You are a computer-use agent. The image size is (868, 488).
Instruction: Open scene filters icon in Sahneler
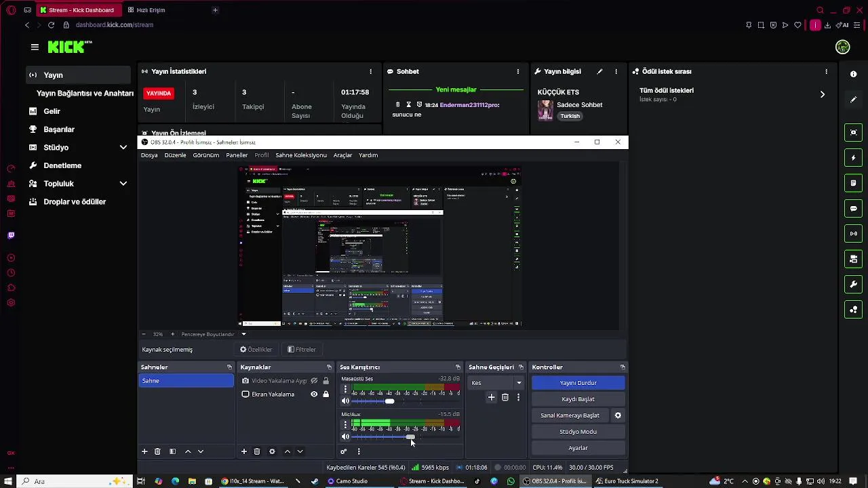click(172, 451)
